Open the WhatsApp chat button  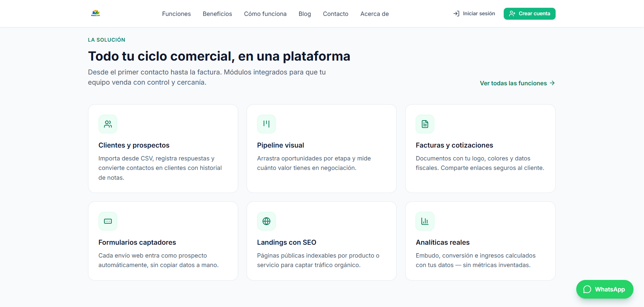pyautogui.click(x=605, y=289)
